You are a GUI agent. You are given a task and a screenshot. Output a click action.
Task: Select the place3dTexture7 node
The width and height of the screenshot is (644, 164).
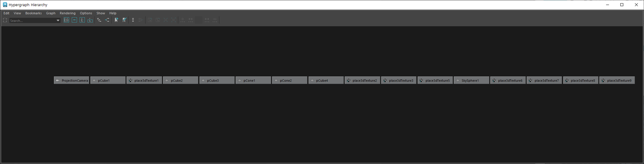(544, 80)
